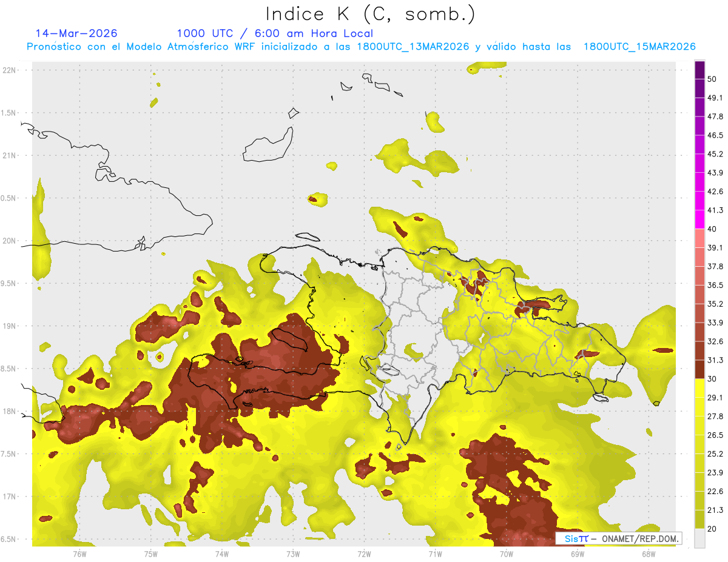
Task: Click the "76W" longitude axis label
Action: click(79, 554)
